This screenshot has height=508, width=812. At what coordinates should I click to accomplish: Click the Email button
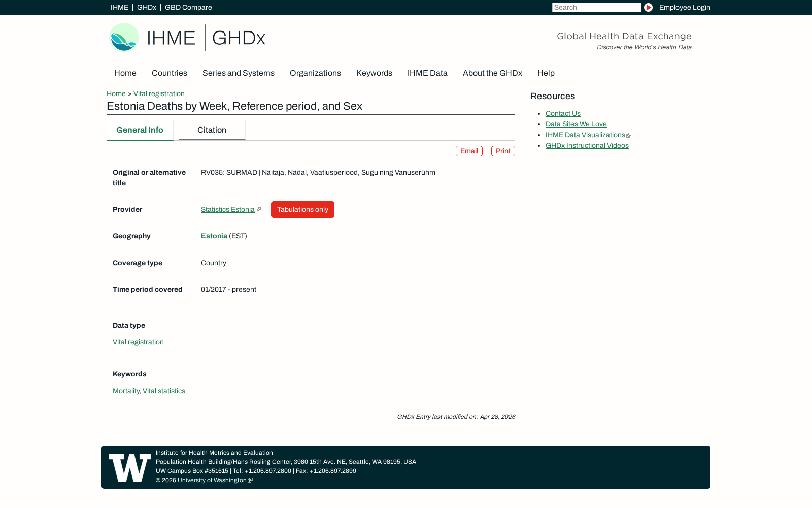pyautogui.click(x=469, y=151)
